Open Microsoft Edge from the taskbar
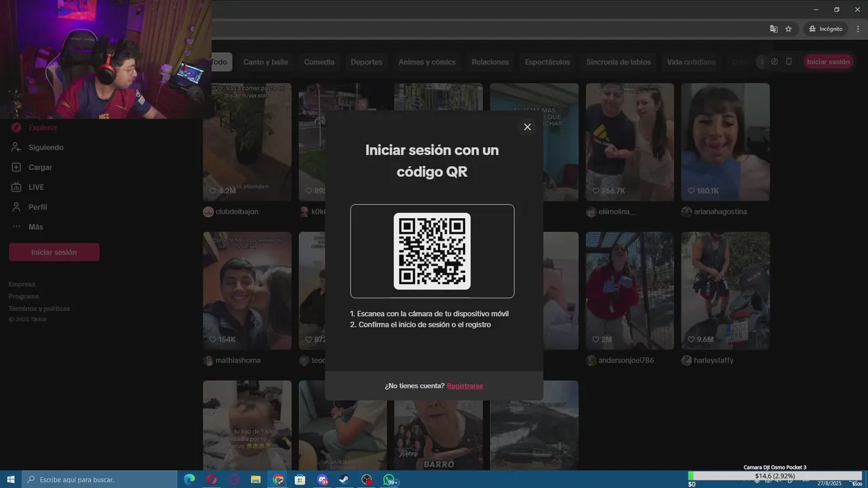 (x=189, y=480)
